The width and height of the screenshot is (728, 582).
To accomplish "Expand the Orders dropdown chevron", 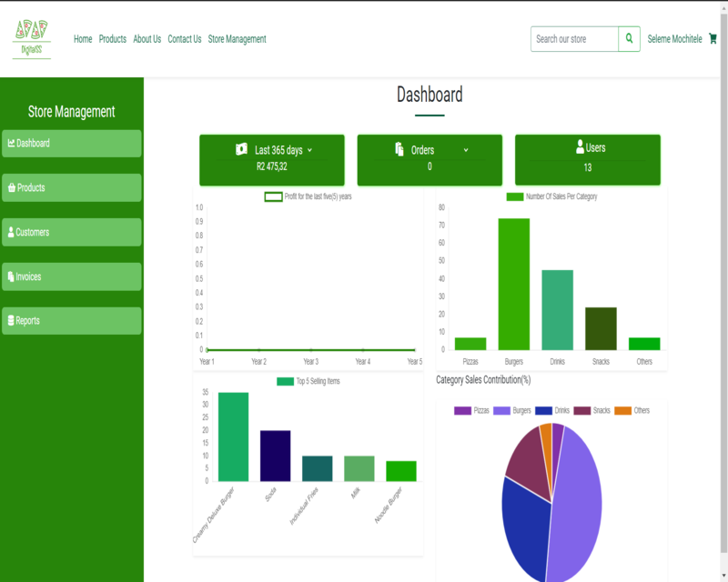I will pos(466,150).
